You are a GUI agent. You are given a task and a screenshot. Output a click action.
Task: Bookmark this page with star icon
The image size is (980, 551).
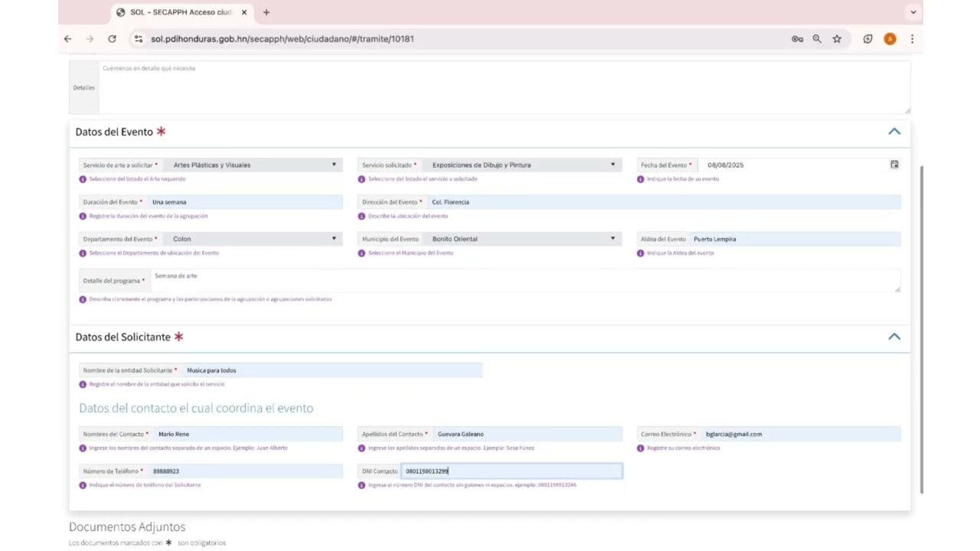[837, 39]
